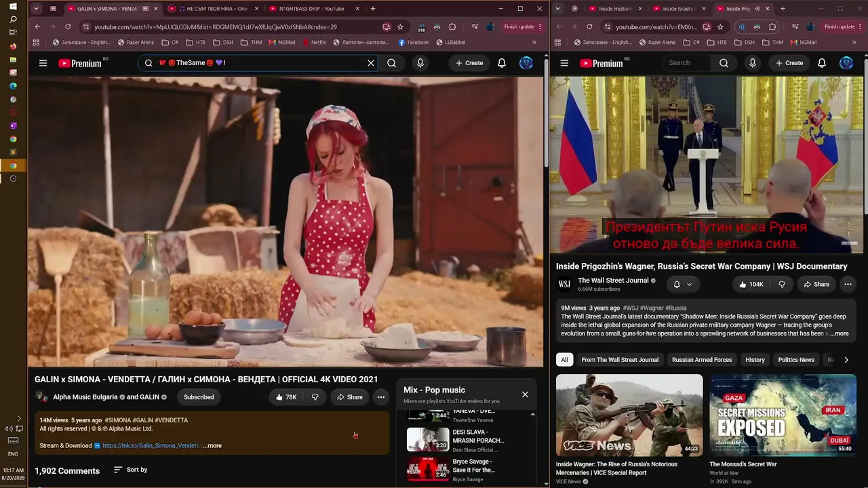This screenshot has width=868, height=488.
Task: Open the YouTube guide menu in right window
Action: coord(564,63)
